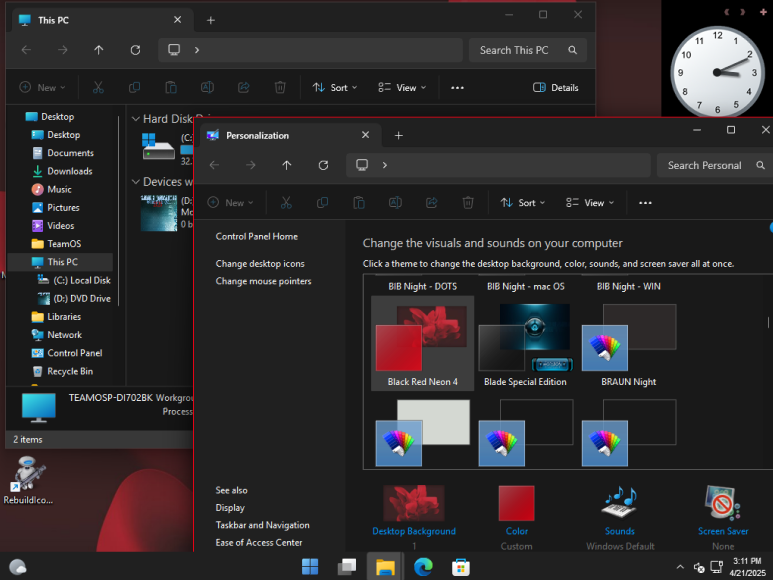Open New dropdown in This PC window
The image size is (773, 580).
[42, 87]
